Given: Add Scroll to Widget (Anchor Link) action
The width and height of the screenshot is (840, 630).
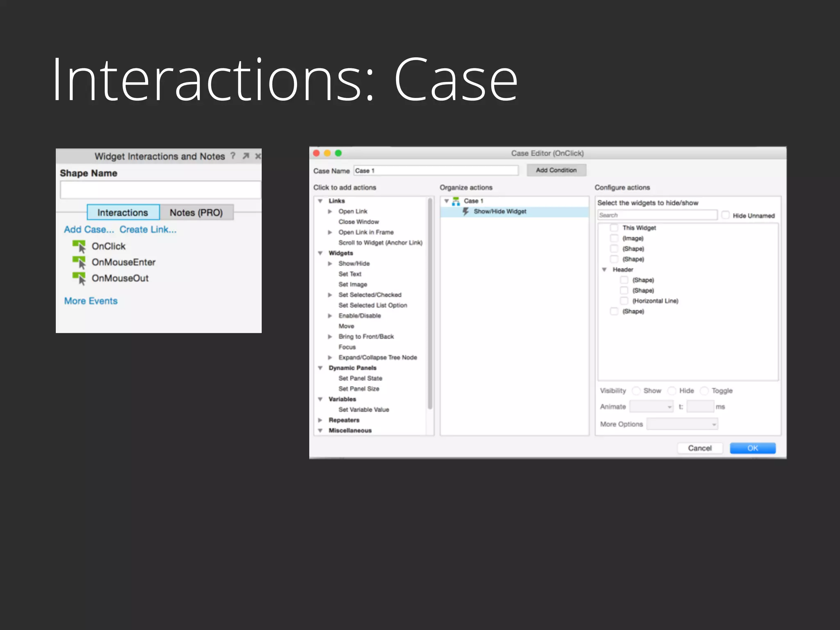Looking at the screenshot, I should 380,243.
